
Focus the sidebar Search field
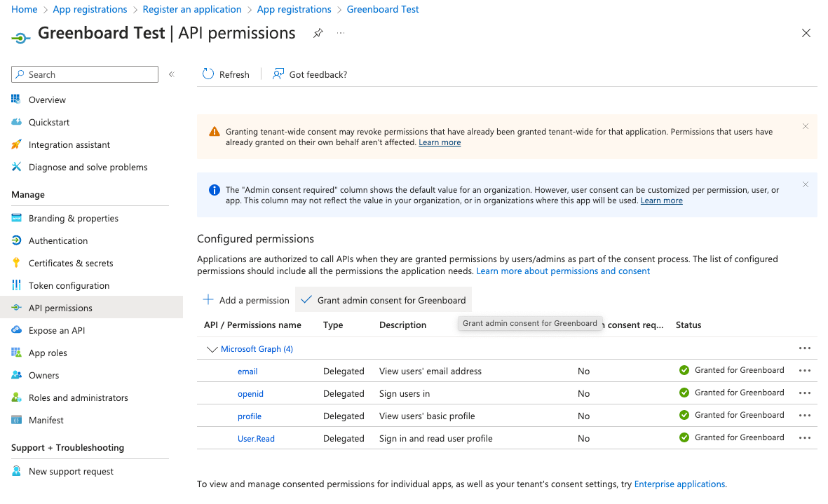pyautogui.click(x=85, y=74)
